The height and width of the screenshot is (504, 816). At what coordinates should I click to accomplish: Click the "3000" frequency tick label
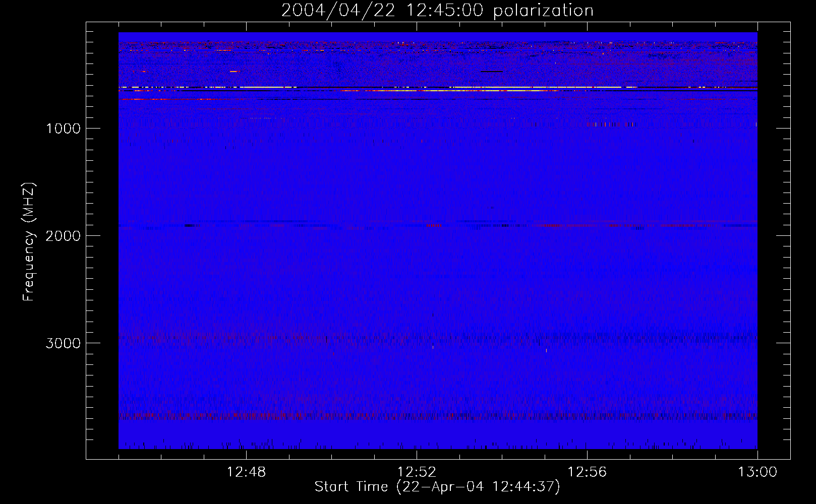click(64, 343)
